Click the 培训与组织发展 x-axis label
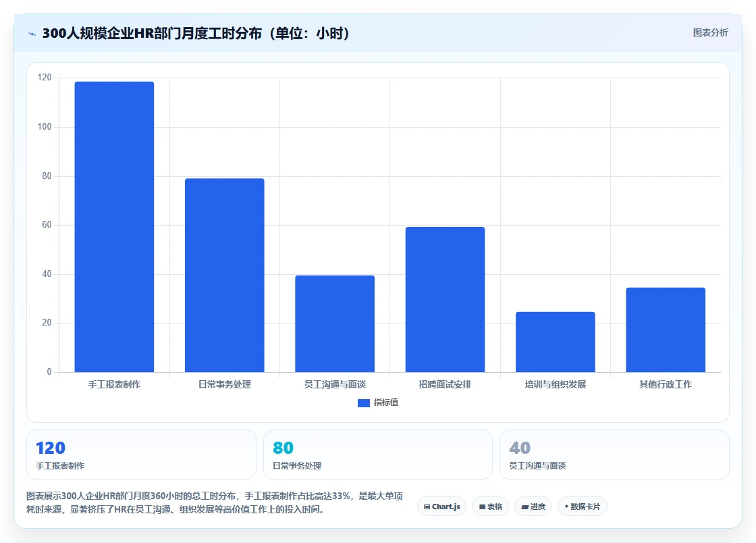 (556, 384)
